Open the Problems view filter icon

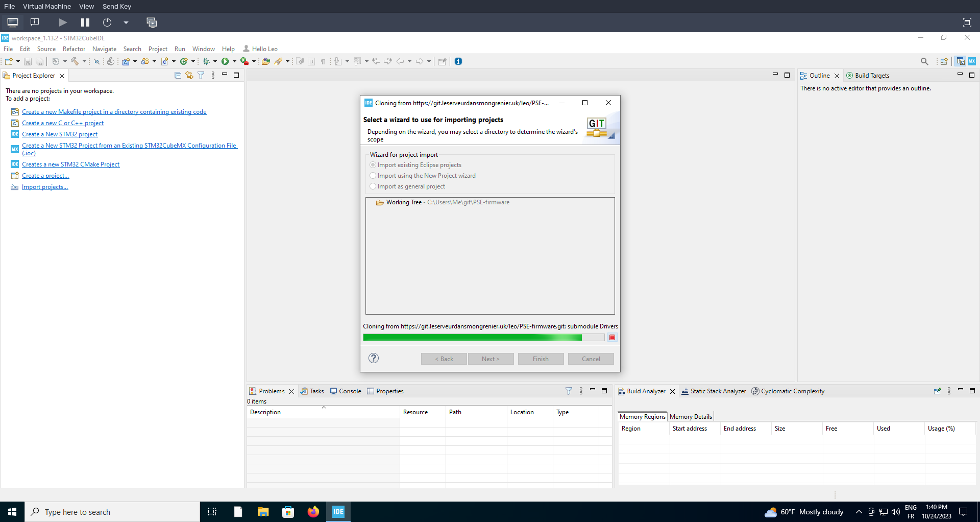(569, 391)
